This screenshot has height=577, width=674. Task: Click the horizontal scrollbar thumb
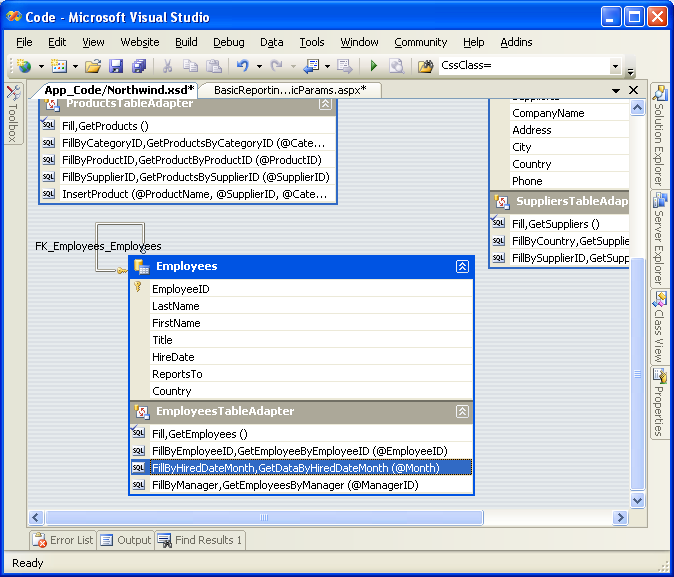coord(265,517)
